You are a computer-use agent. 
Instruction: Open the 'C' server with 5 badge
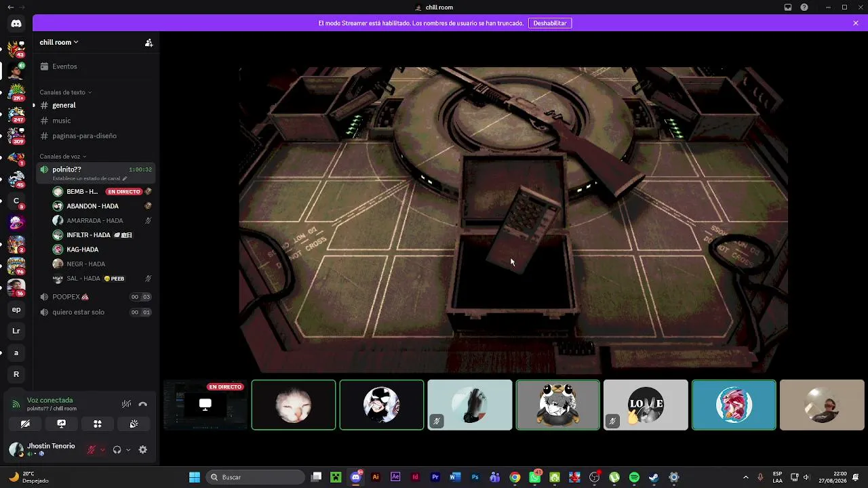(x=16, y=201)
